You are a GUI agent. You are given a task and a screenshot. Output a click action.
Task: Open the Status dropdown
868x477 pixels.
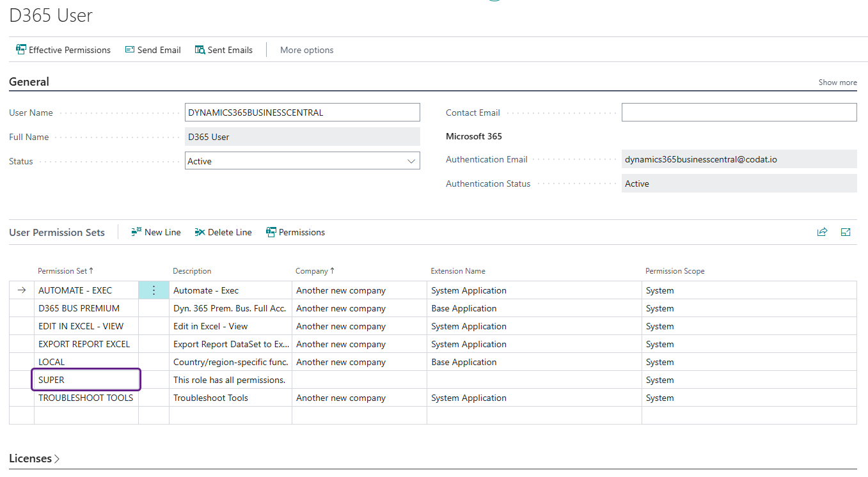411,160
